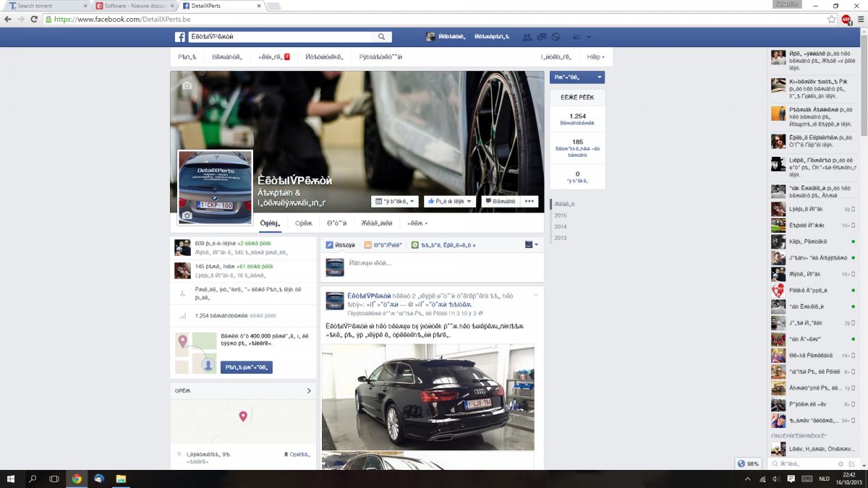
Task: Go back with the browser back arrow
Action: [x=9, y=20]
